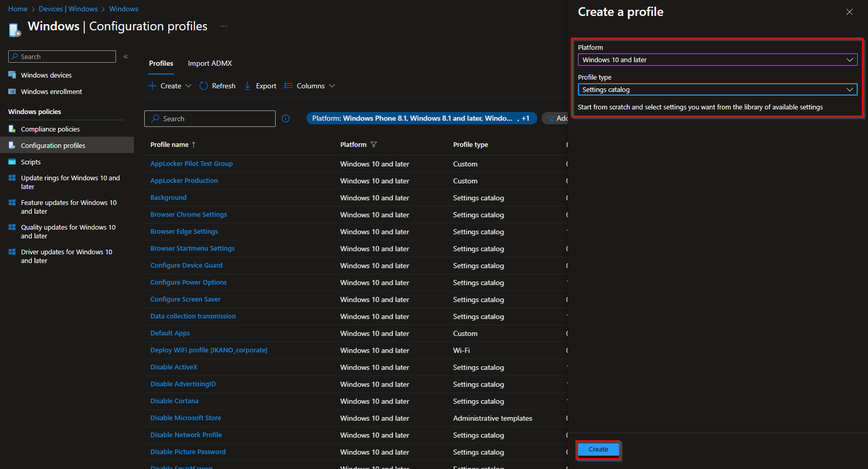Open the Scripts section
This screenshot has width=868, height=469.
(31, 162)
